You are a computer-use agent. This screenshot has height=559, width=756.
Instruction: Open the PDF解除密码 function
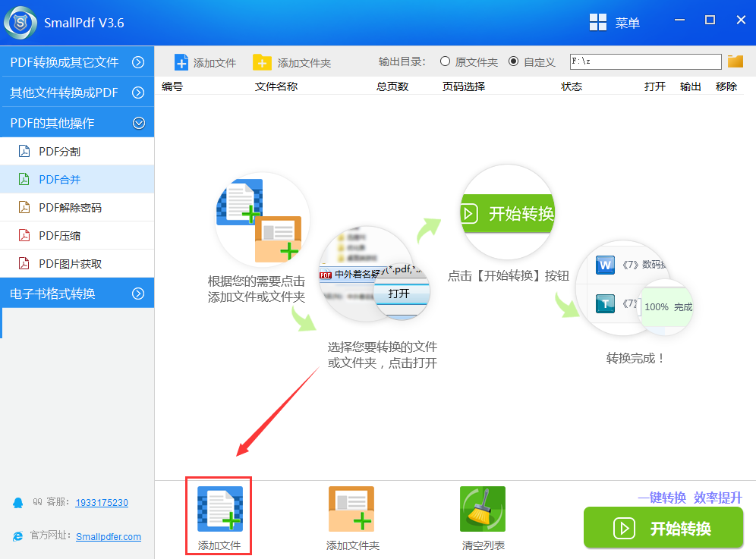point(77,207)
